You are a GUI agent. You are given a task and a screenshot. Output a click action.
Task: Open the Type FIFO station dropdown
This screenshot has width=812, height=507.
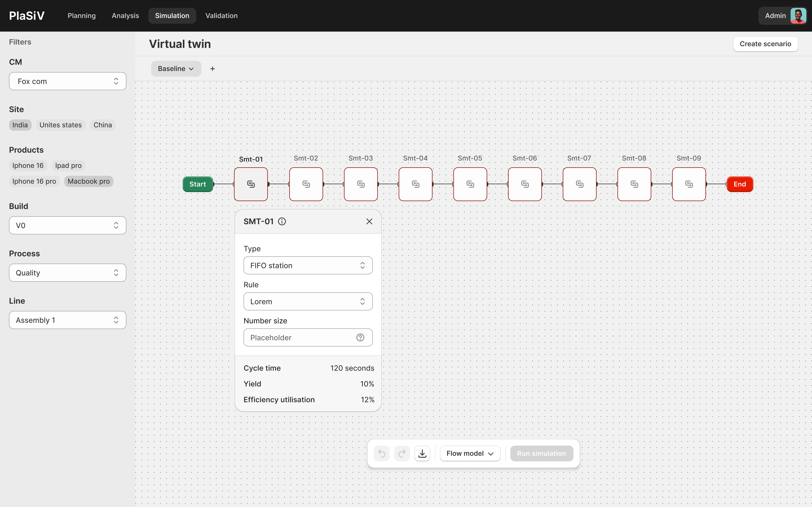(308, 265)
